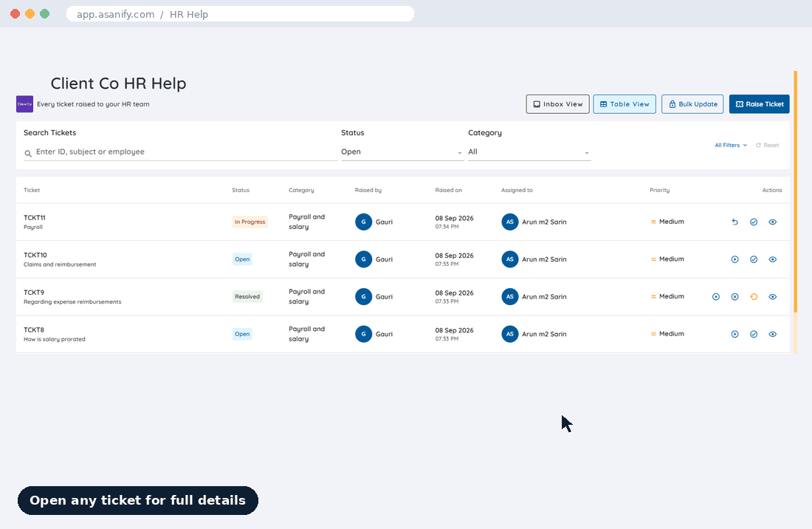Mark TCKT11 resolved with the checkmark icon
Viewport: 812px width, 529px height.
pos(754,222)
